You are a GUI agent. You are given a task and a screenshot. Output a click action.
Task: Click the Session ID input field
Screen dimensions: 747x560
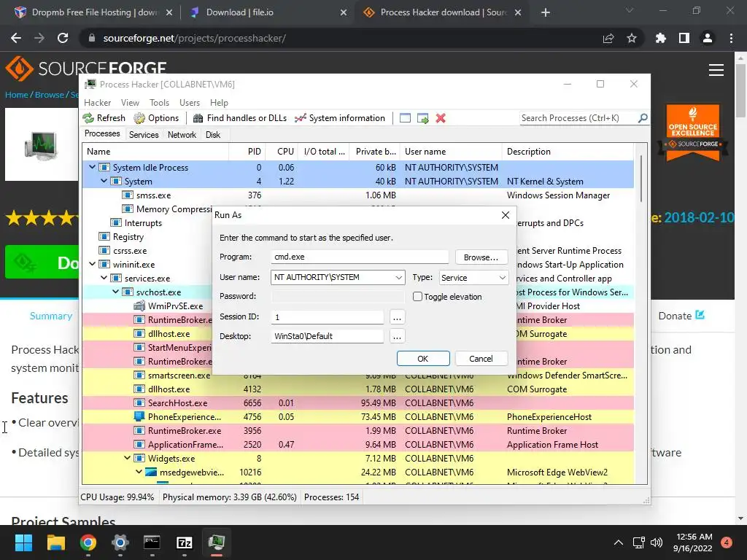(x=328, y=317)
